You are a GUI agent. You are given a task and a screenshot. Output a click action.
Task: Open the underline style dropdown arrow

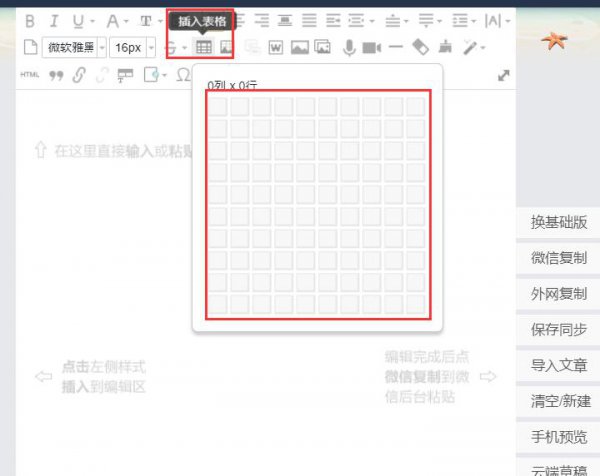92,21
